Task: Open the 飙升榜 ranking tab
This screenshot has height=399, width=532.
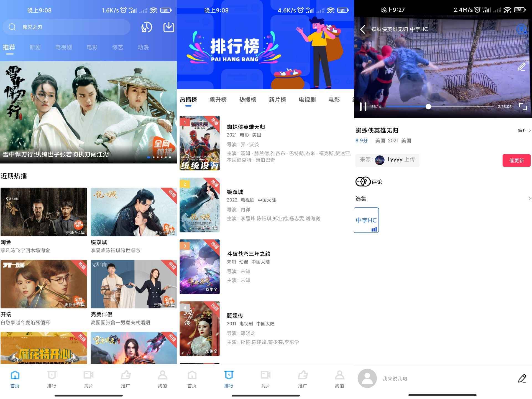Action: pos(218,100)
